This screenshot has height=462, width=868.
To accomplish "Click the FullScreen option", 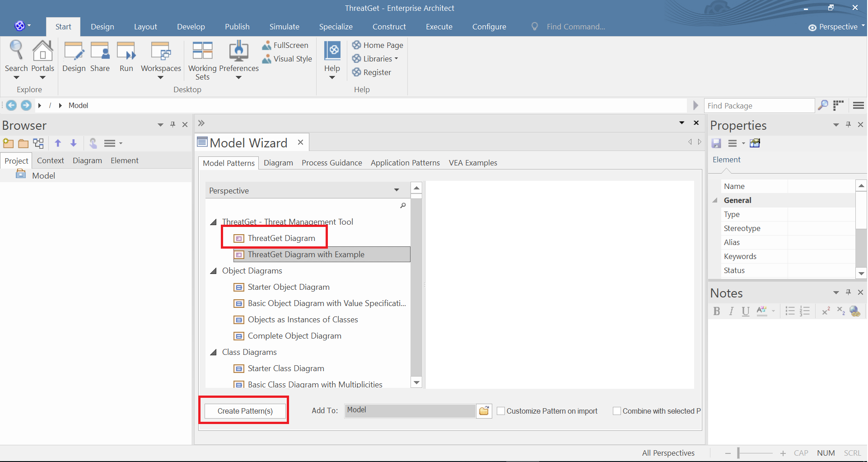I will point(285,45).
